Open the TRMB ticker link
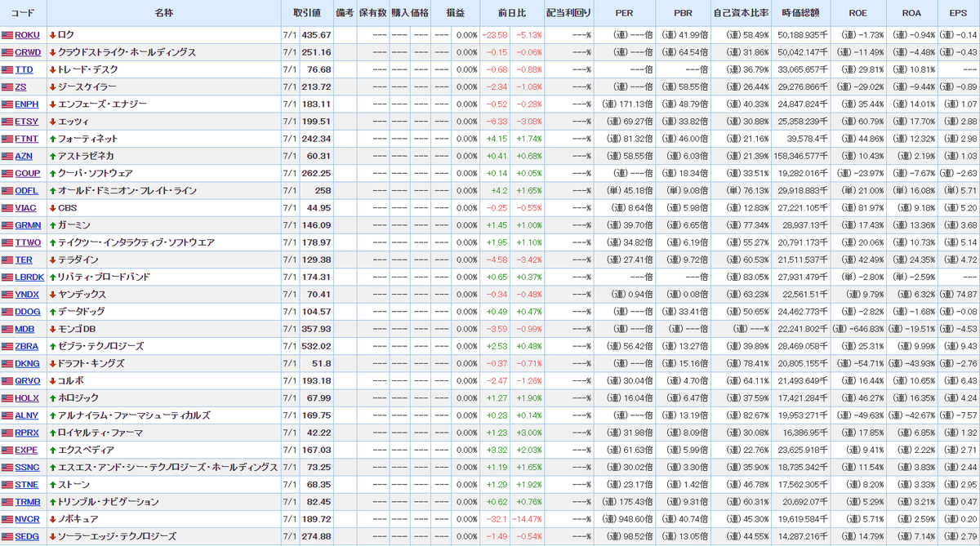This screenshot has width=980, height=546. pyautogui.click(x=27, y=502)
